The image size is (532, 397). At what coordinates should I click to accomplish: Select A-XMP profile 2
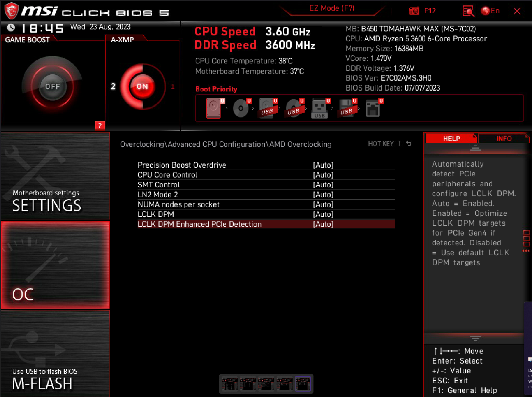click(x=113, y=86)
